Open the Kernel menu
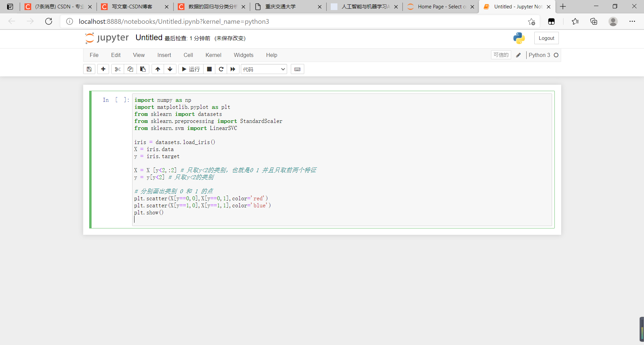The height and width of the screenshot is (345, 644). point(213,55)
